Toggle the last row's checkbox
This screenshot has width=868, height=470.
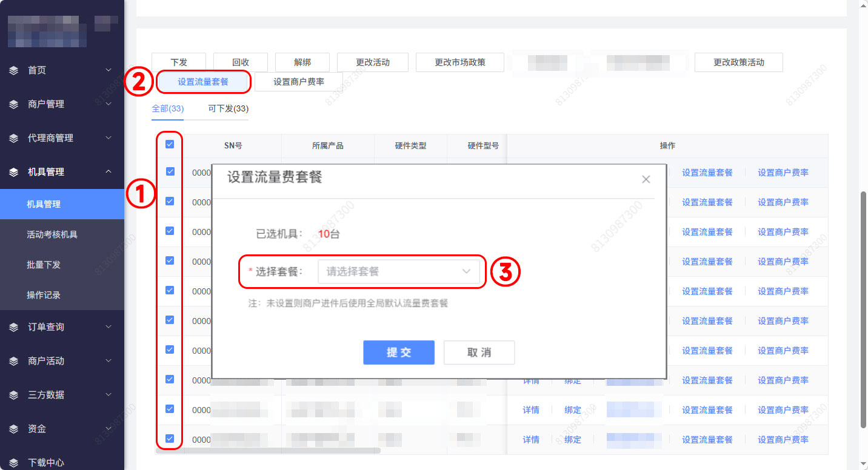coord(170,439)
